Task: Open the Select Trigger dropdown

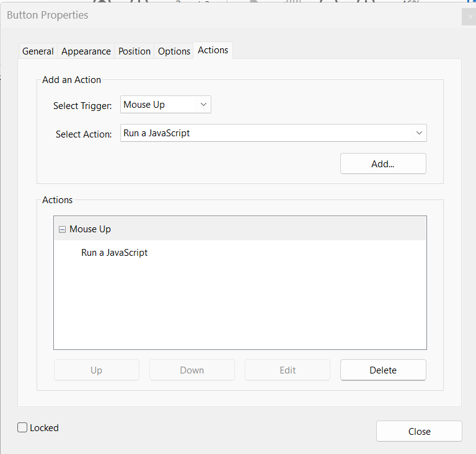Action: pyautogui.click(x=165, y=105)
